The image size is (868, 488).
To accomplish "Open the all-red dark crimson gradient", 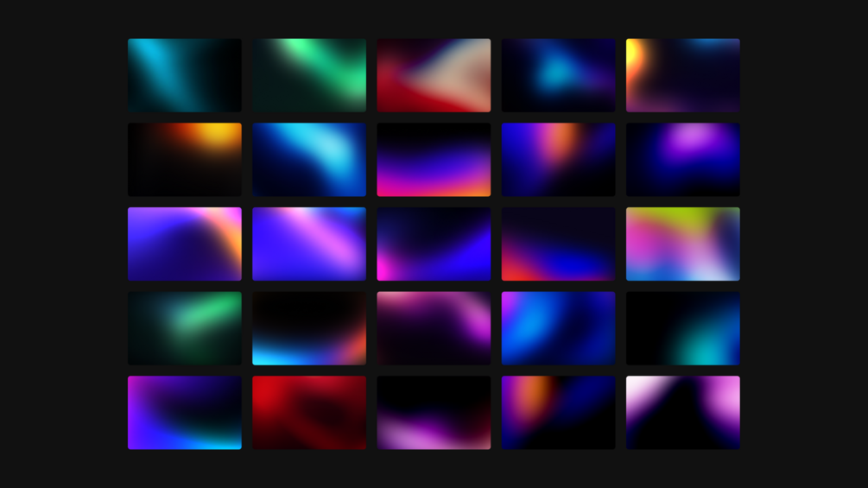I will pos(309,413).
